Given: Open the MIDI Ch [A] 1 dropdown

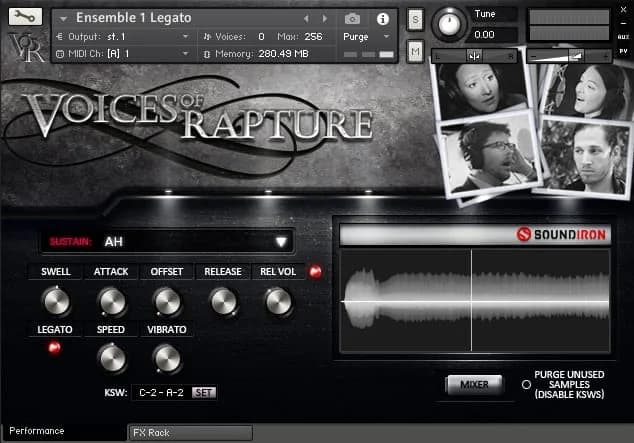Looking at the screenshot, I should tap(123, 54).
